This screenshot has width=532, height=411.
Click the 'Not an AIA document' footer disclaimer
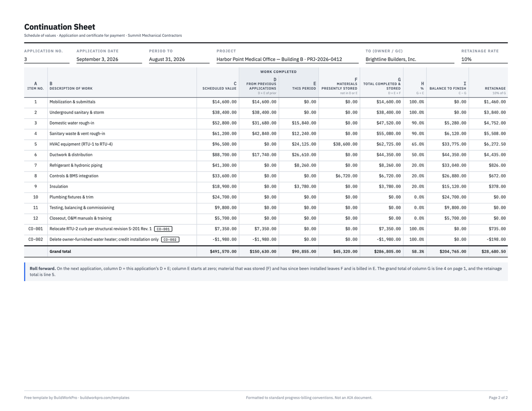(x=353, y=398)
